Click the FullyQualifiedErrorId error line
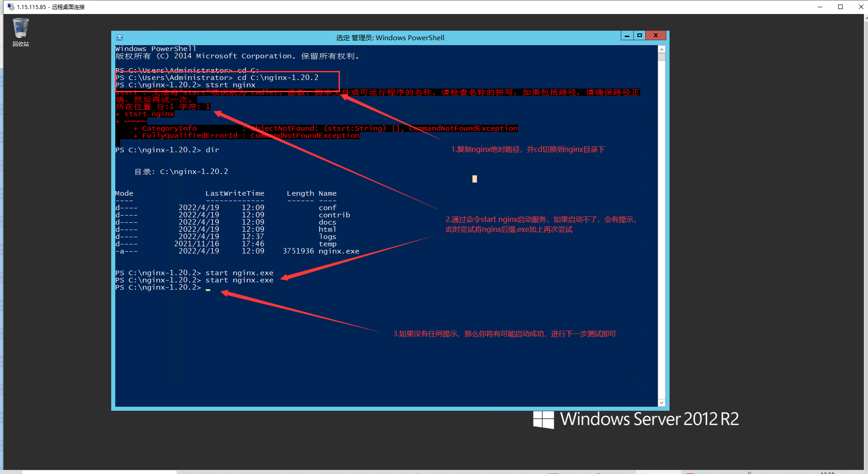 pos(246,136)
